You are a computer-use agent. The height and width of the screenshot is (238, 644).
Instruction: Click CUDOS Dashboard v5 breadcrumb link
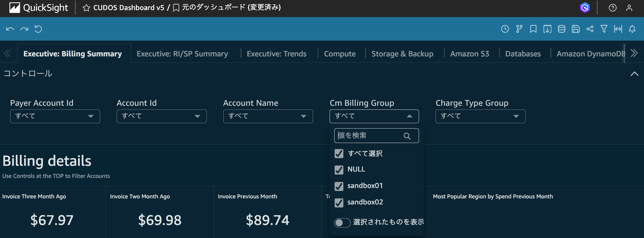pyautogui.click(x=129, y=7)
